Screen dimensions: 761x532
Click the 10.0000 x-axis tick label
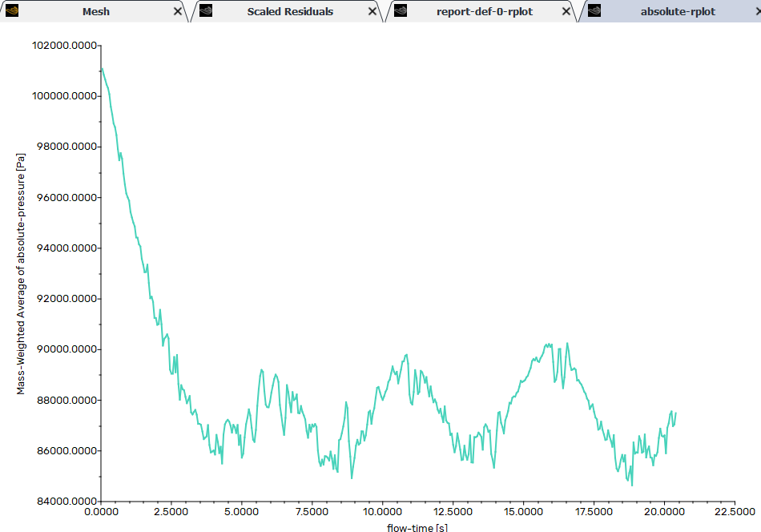(x=382, y=511)
